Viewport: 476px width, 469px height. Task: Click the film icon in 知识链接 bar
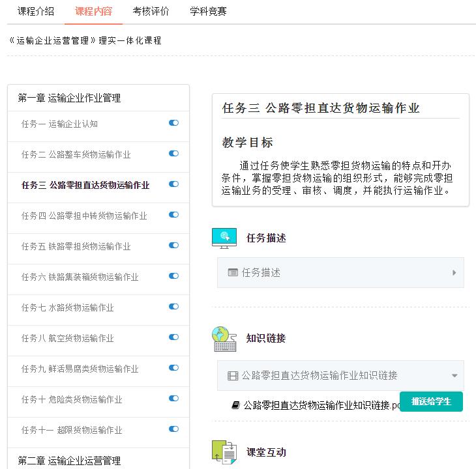tap(233, 375)
